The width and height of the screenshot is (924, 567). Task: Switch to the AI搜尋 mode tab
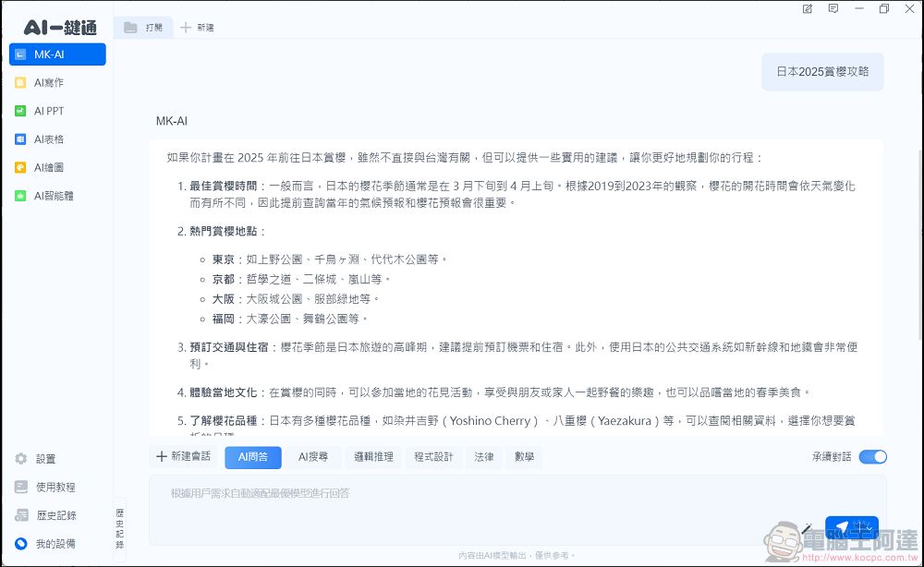[312, 456]
